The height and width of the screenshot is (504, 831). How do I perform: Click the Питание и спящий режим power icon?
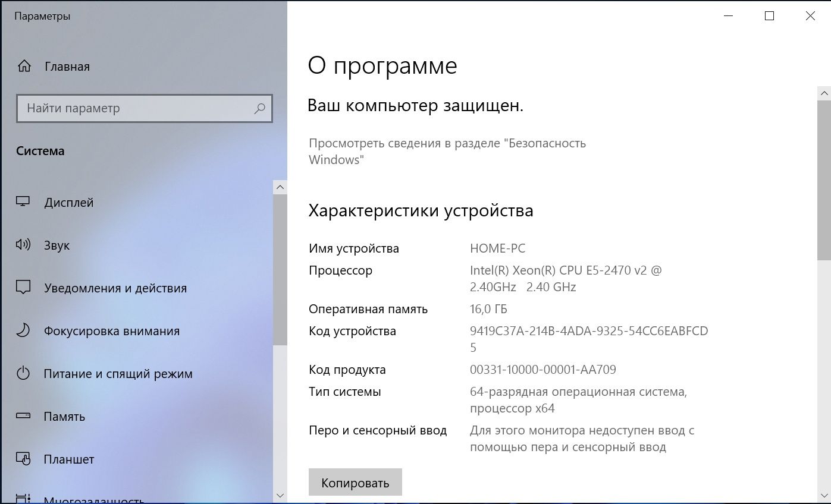[23, 373]
